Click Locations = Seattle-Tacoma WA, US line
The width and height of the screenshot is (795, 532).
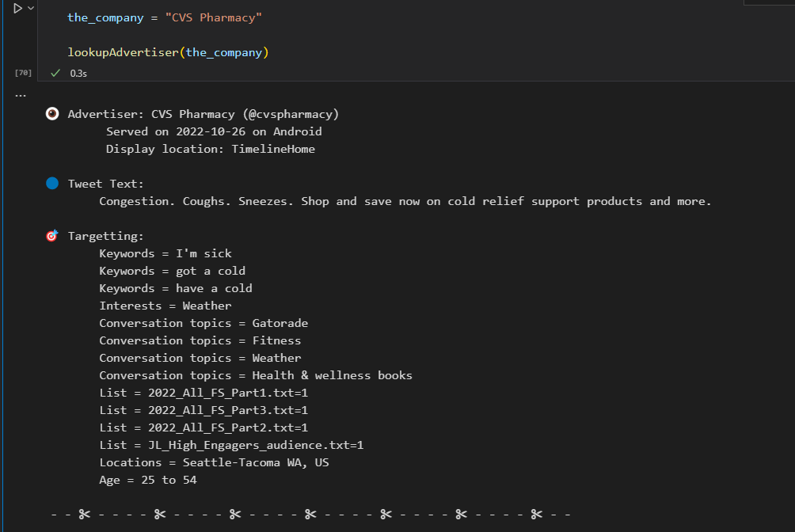pos(214,462)
